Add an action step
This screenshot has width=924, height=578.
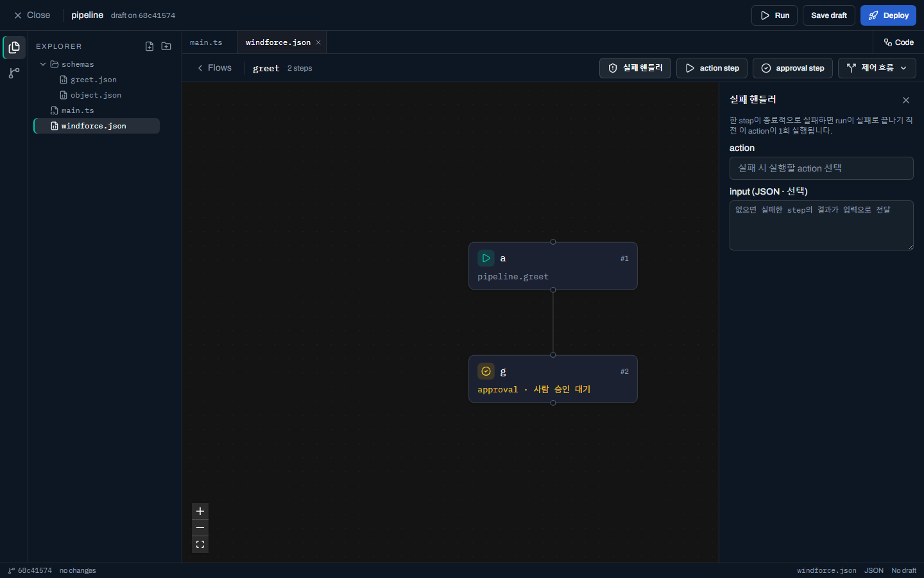[712, 68]
